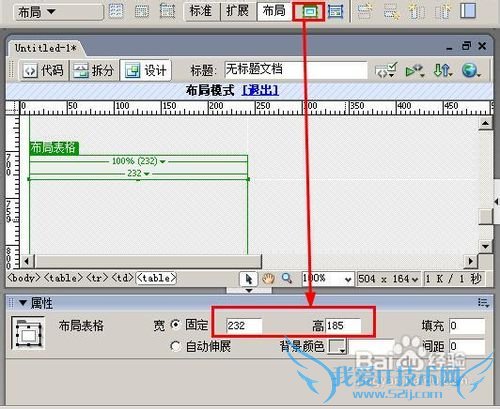Collapse the 属性 panel triangle
This screenshot has height=409, width=500.
(23, 303)
